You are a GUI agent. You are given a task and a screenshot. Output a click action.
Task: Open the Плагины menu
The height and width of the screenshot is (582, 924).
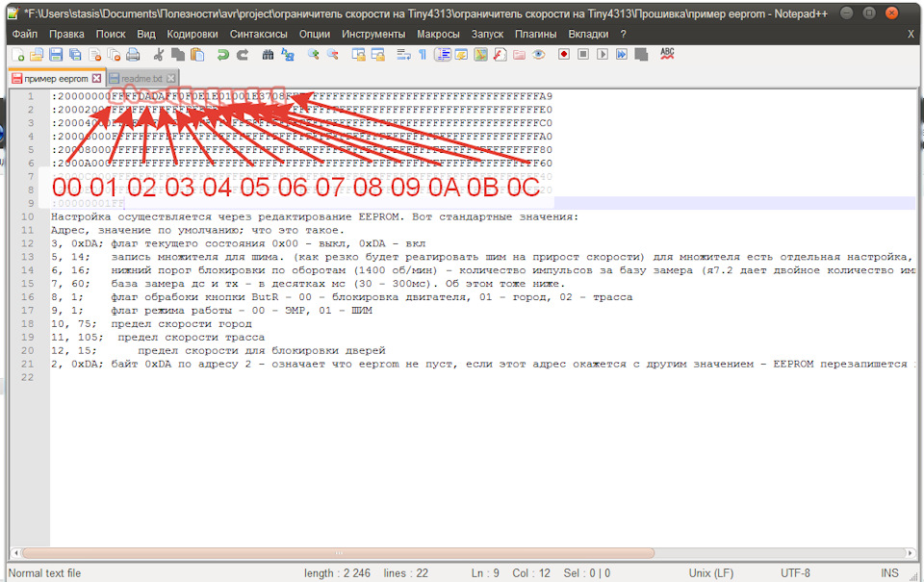(x=534, y=34)
